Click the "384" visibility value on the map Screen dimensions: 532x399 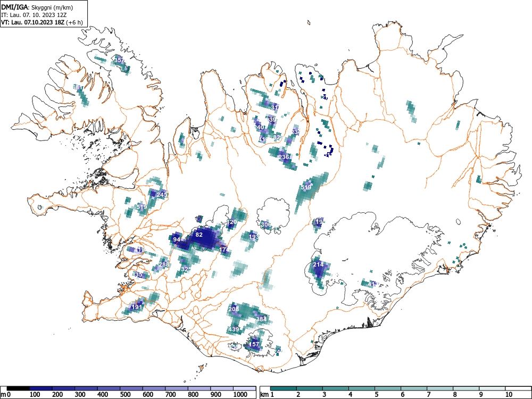click(x=262, y=319)
